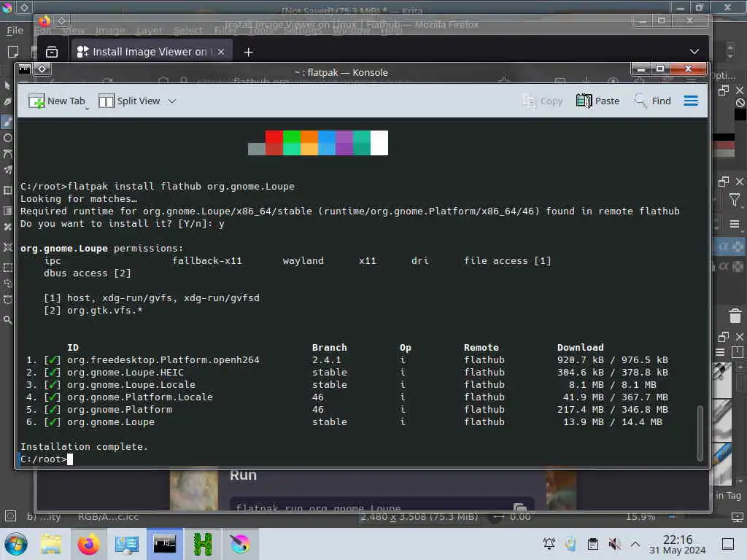Screen dimensions: 747x560
Task: Click the gray color swatch in Krita's right panel
Action: [724, 152]
